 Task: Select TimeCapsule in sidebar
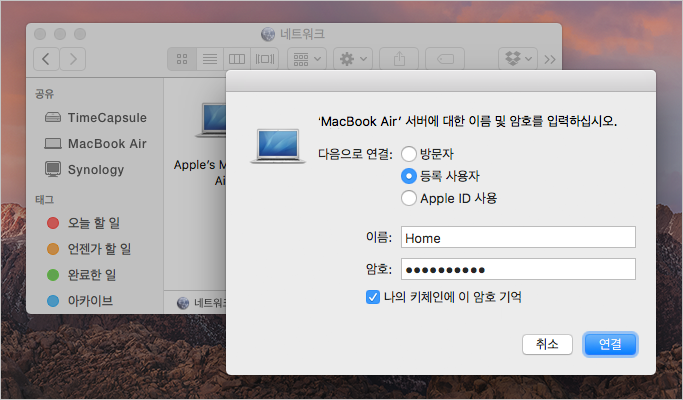click(x=95, y=118)
